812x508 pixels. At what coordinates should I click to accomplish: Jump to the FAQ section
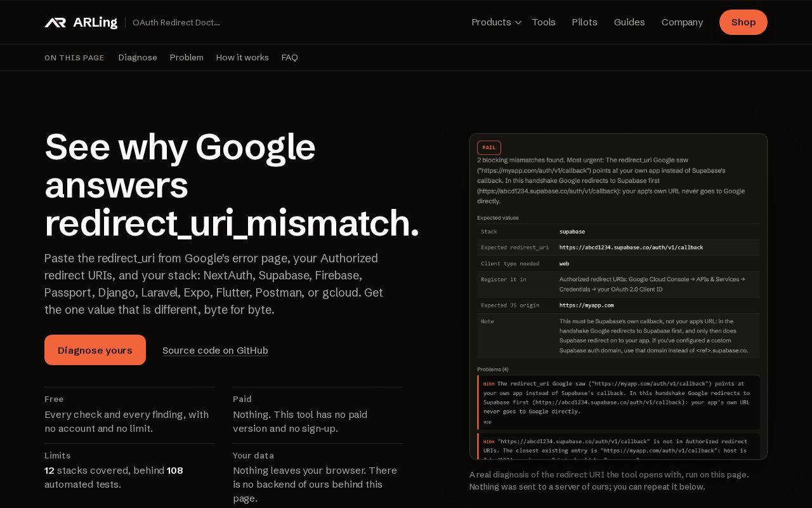(x=289, y=57)
